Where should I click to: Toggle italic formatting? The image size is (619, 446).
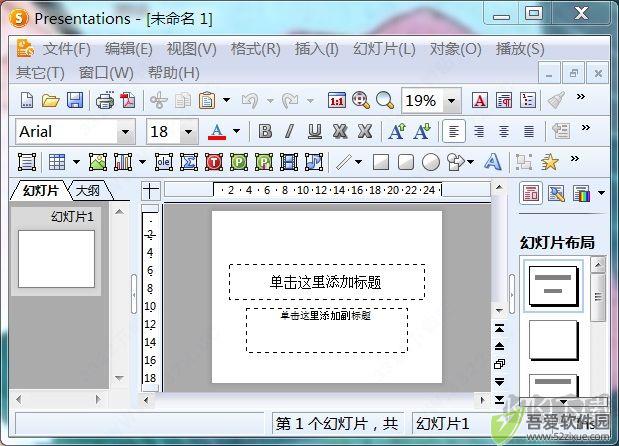pos(289,131)
